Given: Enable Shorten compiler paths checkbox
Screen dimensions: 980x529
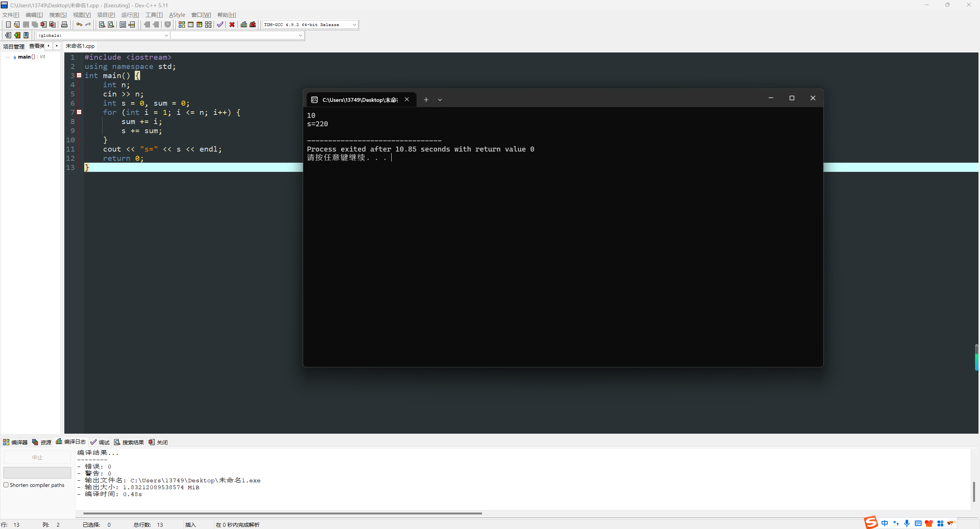Looking at the screenshot, I should coord(6,485).
